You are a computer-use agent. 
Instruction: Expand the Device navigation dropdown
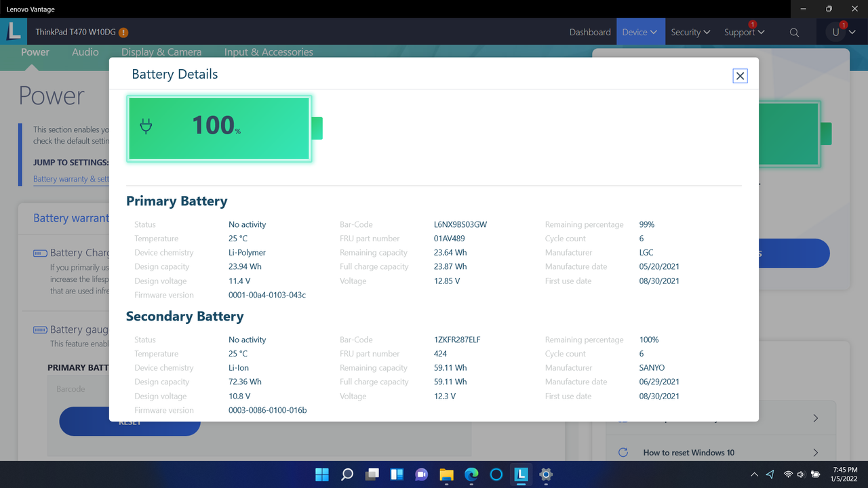640,32
